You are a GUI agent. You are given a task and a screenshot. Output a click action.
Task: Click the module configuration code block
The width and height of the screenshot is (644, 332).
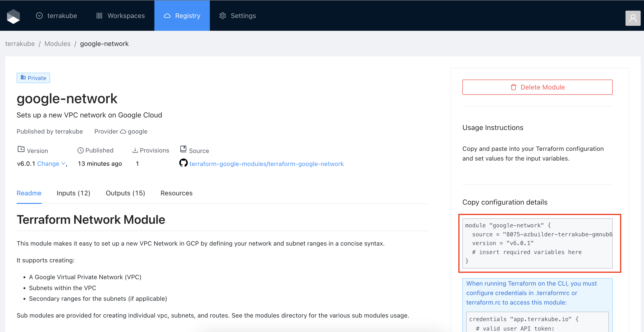pyautogui.click(x=537, y=243)
